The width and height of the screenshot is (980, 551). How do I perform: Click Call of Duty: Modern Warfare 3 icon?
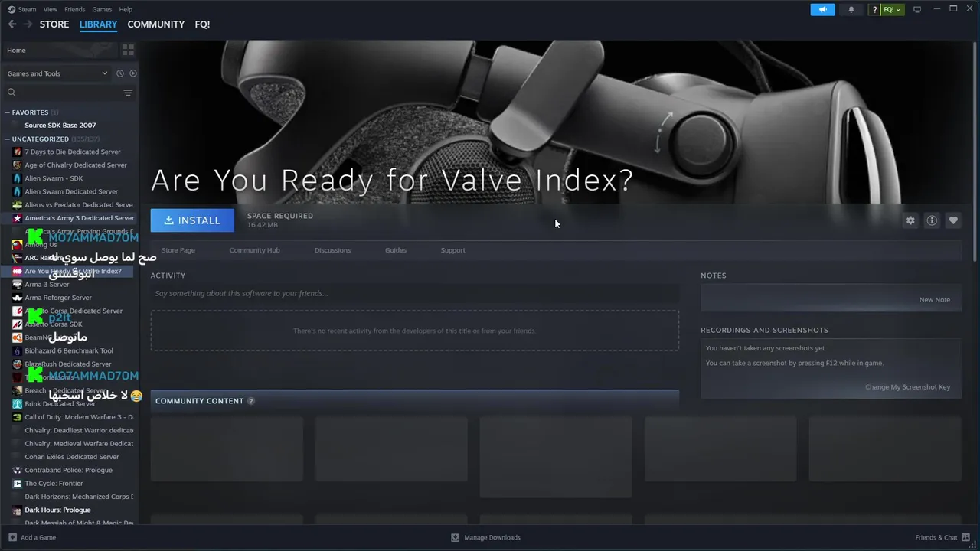pos(17,417)
